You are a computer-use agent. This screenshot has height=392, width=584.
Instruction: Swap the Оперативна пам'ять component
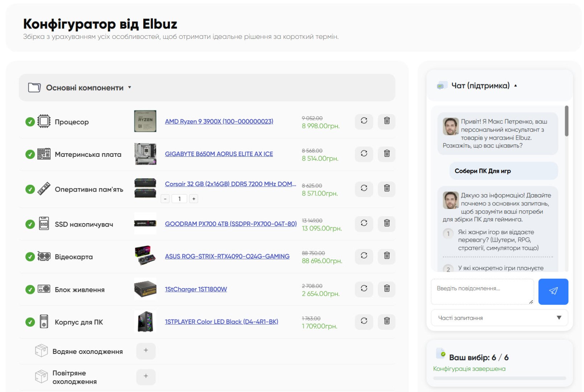tap(364, 189)
